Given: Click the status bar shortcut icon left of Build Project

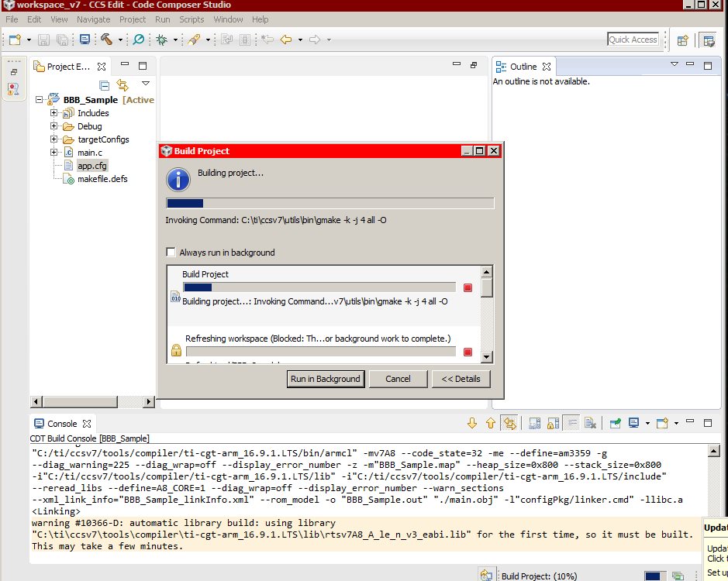Looking at the screenshot, I should click(486, 576).
